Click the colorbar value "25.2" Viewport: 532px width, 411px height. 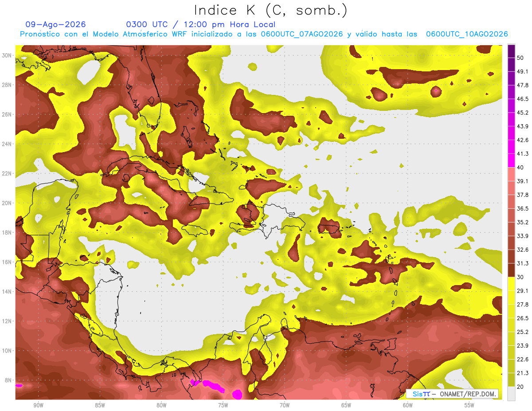tap(523, 332)
